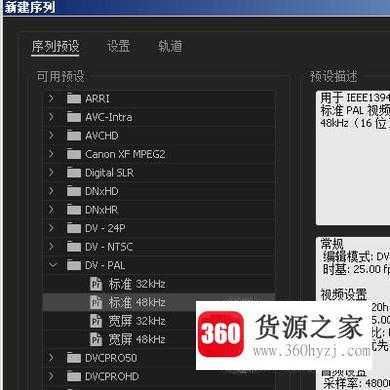Screen dimensions: 390x390
Task: Select the 宽屏 32kHz preset
Action: point(137,321)
